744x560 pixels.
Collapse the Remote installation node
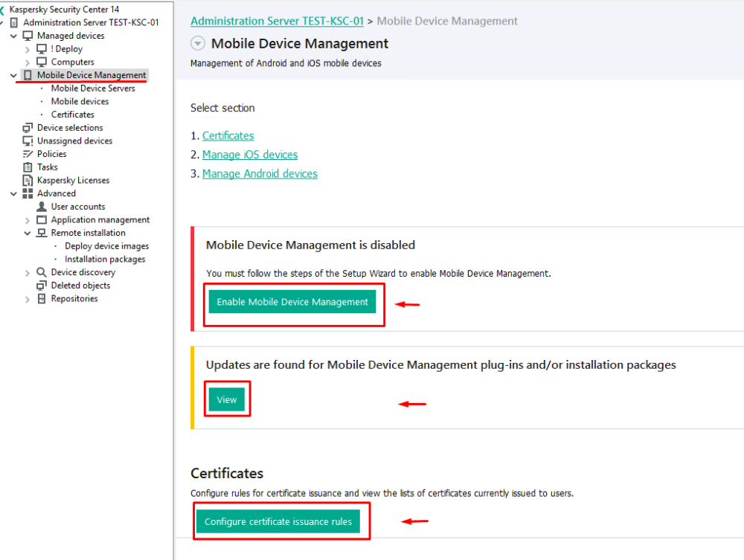pyautogui.click(x=28, y=234)
